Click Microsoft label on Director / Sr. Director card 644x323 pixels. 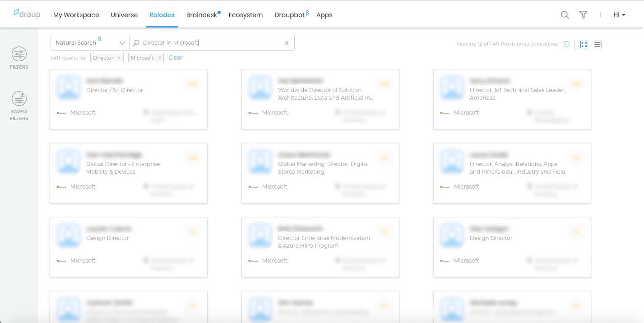click(x=83, y=113)
